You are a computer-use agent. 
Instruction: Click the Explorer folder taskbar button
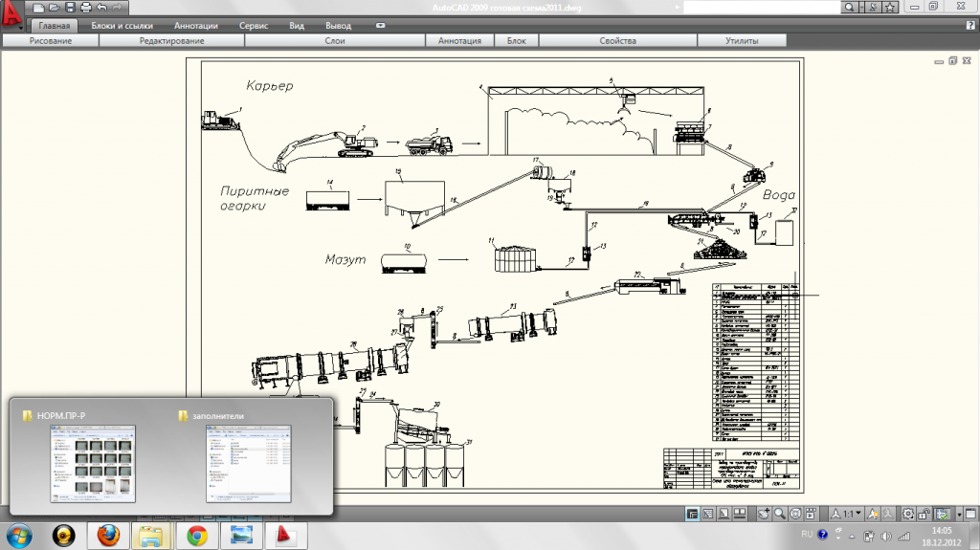(152, 536)
